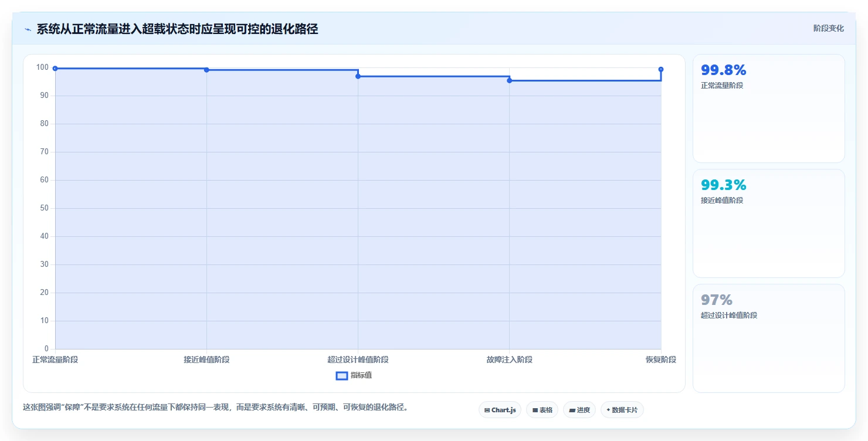Click the 阶段变化 label in the header
Screen dimensions: 868x441
829,28
